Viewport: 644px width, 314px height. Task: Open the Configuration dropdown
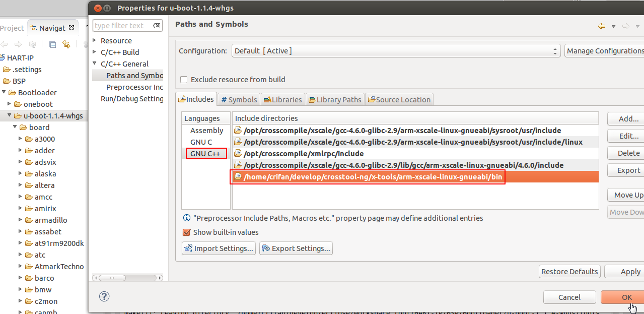pos(397,51)
